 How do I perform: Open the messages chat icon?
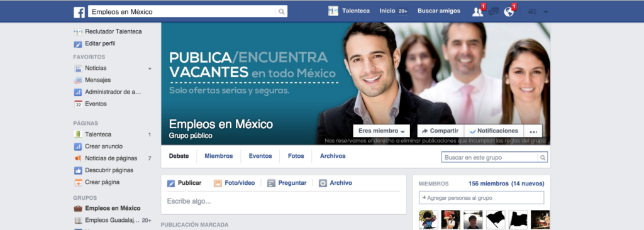493,12
